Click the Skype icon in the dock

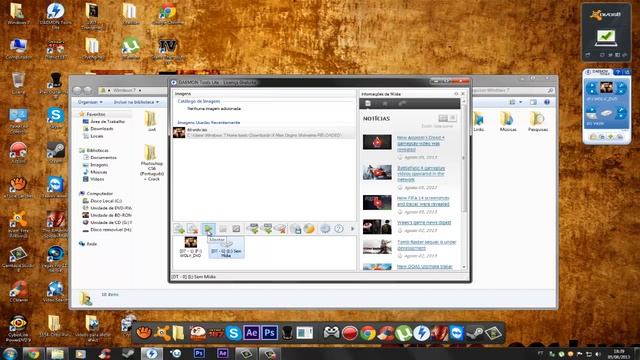tap(233, 333)
